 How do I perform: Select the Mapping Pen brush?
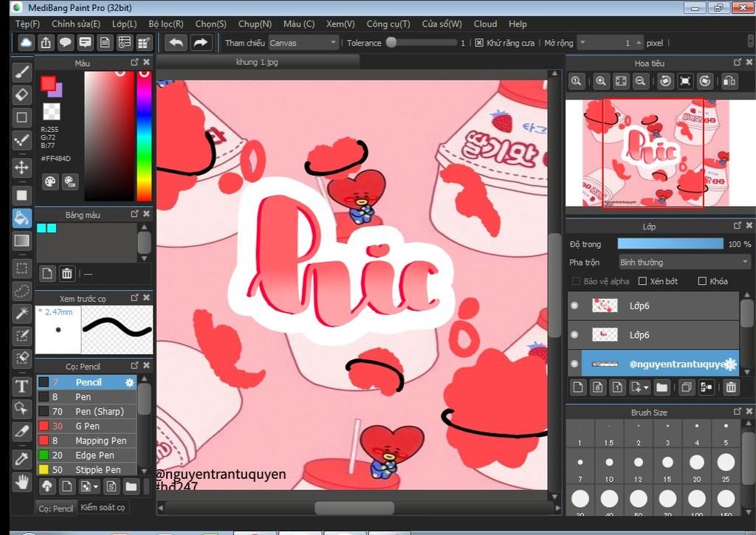[87, 441]
